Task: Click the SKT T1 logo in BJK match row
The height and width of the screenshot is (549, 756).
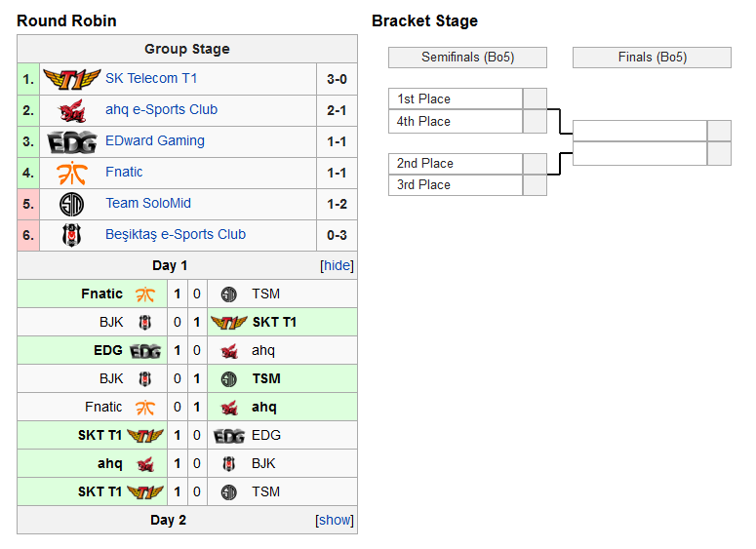Action: [x=229, y=323]
